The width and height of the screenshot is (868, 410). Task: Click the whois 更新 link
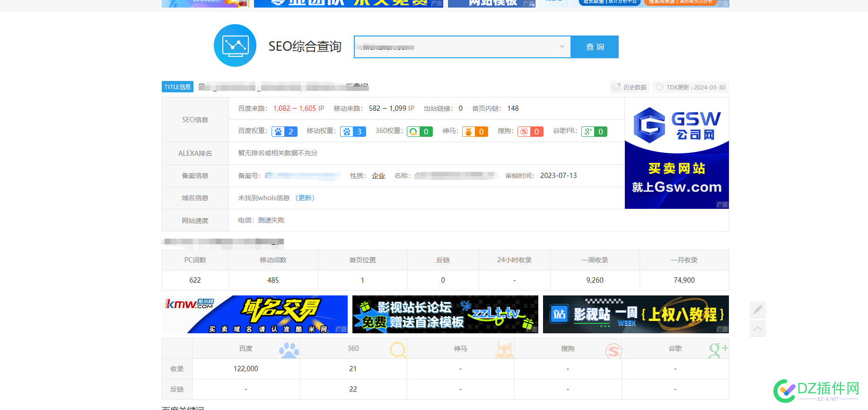point(305,198)
